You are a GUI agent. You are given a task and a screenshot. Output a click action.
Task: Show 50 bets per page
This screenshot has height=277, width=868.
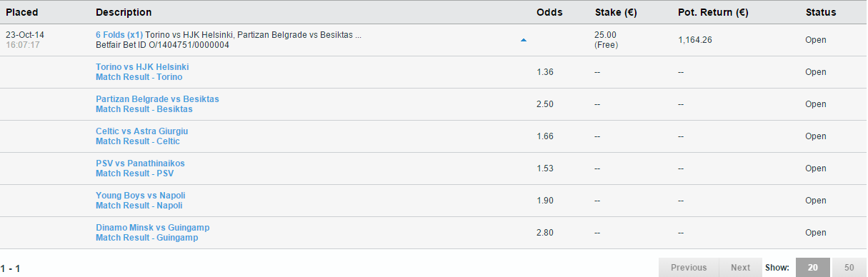tap(849, 268)
